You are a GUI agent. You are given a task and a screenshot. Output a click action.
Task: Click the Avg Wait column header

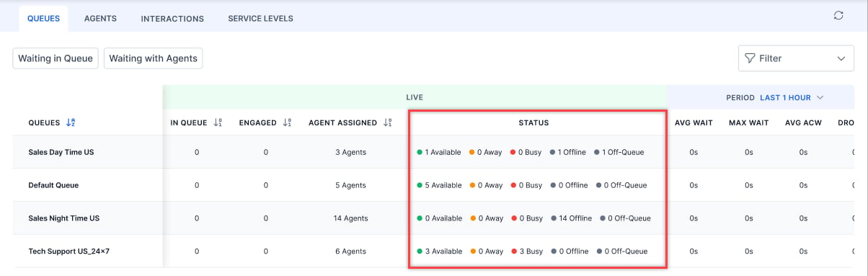pyautogui.click(x=694, y=123)
